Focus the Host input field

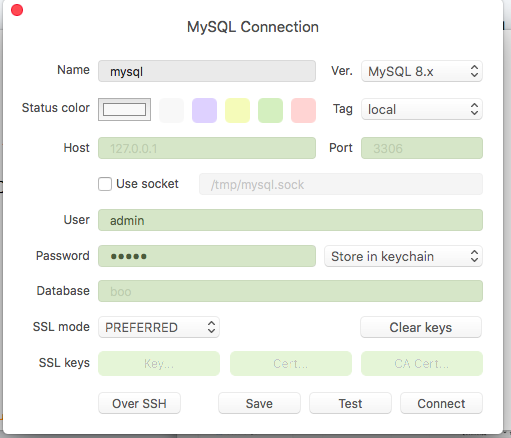pos(207,148)
